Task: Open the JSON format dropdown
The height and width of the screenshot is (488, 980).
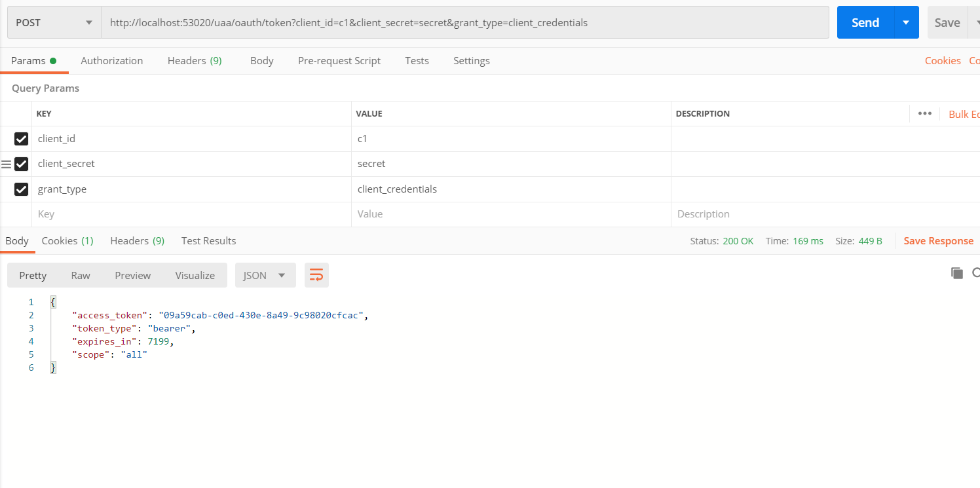Action: (x=265, y=275)
